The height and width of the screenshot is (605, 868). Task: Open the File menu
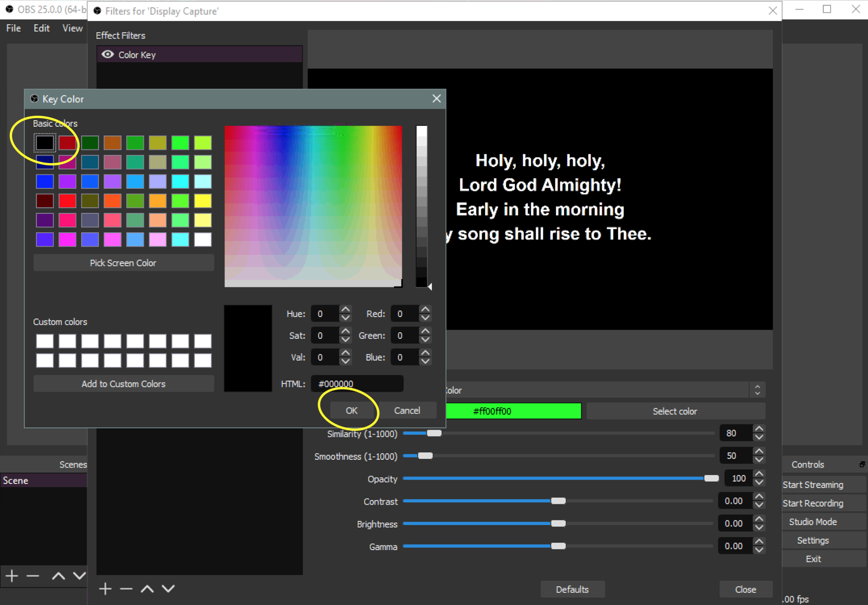point(13,28)
